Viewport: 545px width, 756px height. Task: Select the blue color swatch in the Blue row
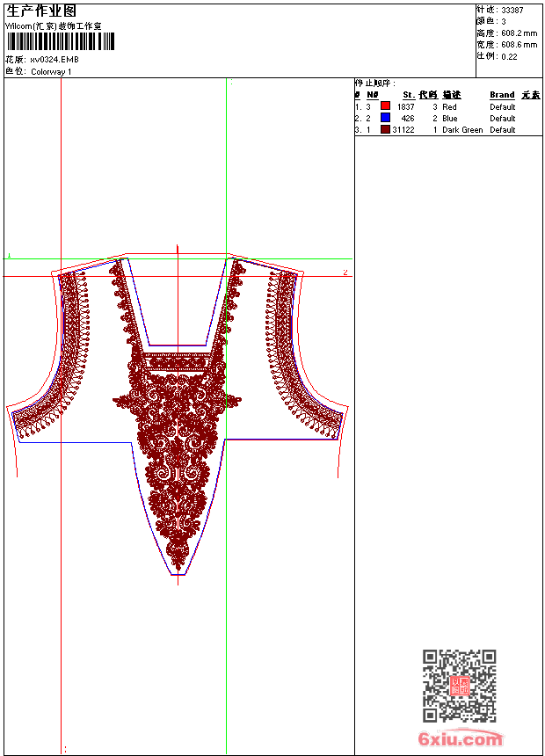[385, 118]
